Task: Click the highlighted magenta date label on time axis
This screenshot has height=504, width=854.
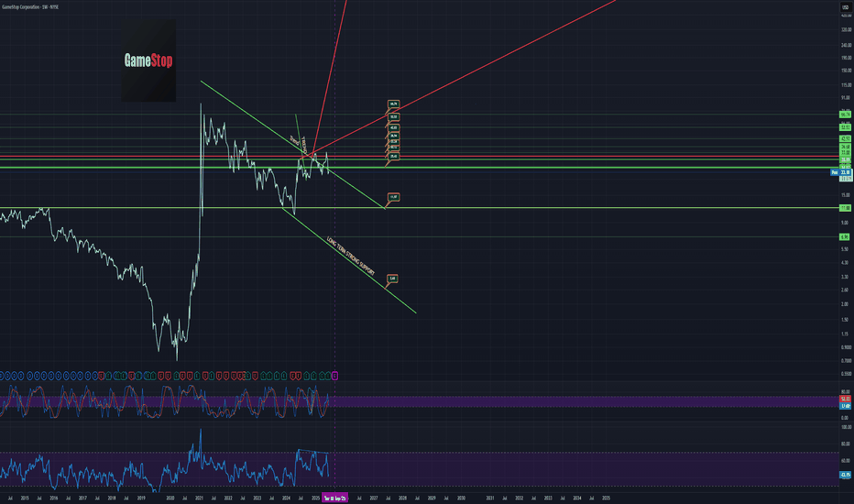Action: click(x=334, y=498)
